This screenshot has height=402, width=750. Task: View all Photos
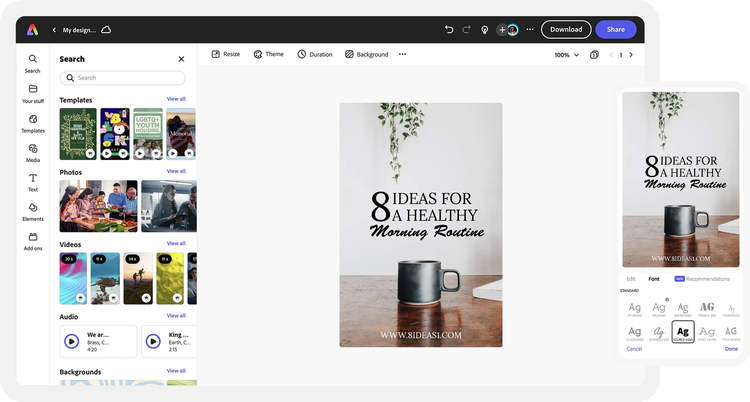point(176,171)
